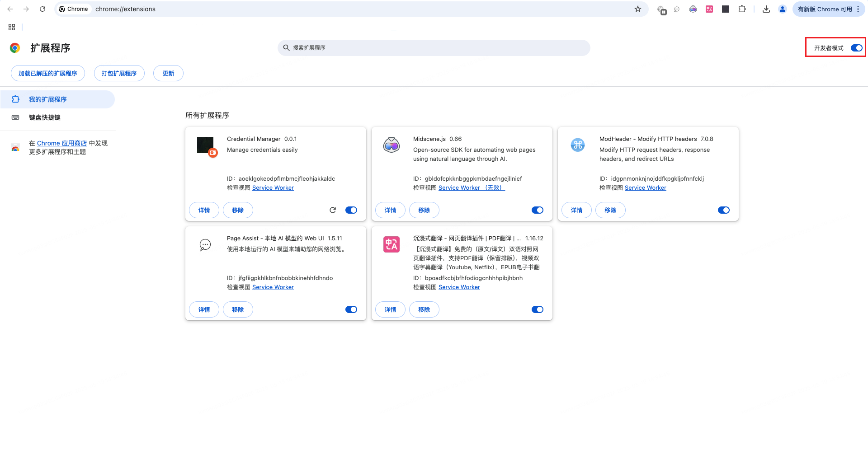The image size is (868, 468).
Task: Turn off the ModHeader extension
Action: [724, 210]
